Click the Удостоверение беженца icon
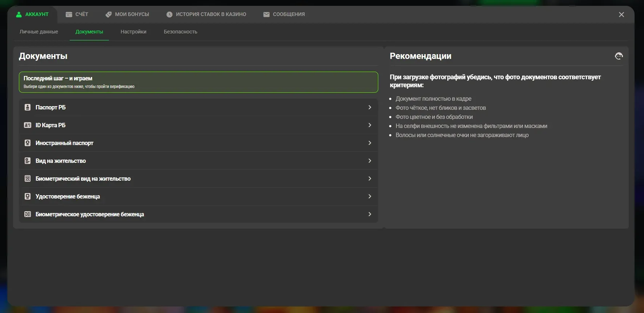 tap(28, 196)
